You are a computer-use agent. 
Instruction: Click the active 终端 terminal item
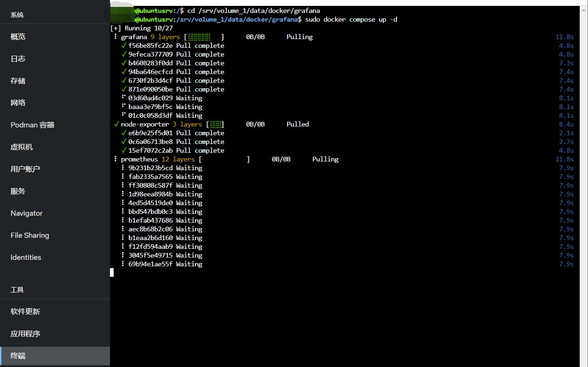pos(18,356)
